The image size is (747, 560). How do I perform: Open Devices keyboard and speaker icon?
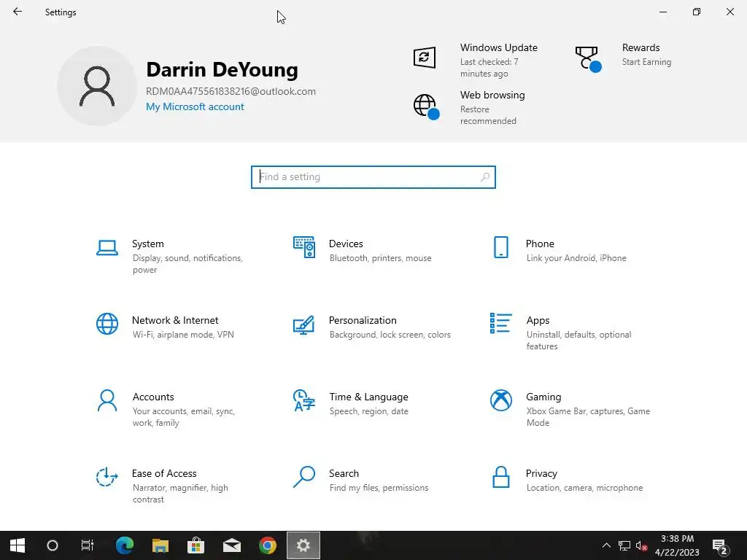[304, 247]
